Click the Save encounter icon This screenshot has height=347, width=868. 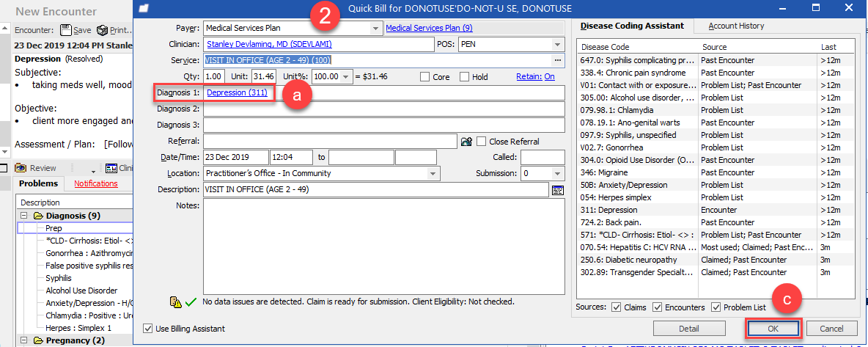click(x=66, y=31)
